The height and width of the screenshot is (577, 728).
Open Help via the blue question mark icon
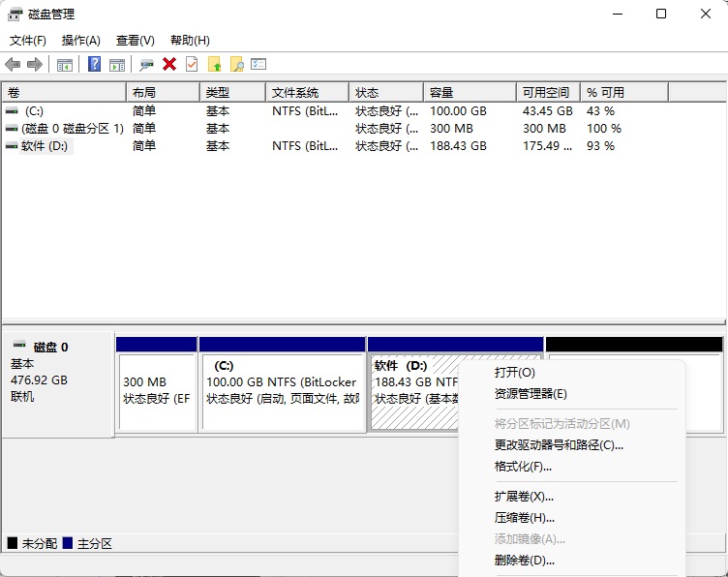click(94, 64)
